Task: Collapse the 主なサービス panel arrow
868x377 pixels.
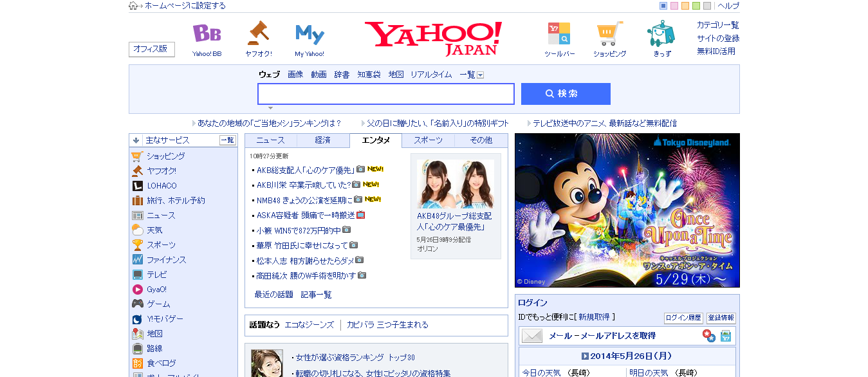Action: [136, 140]
